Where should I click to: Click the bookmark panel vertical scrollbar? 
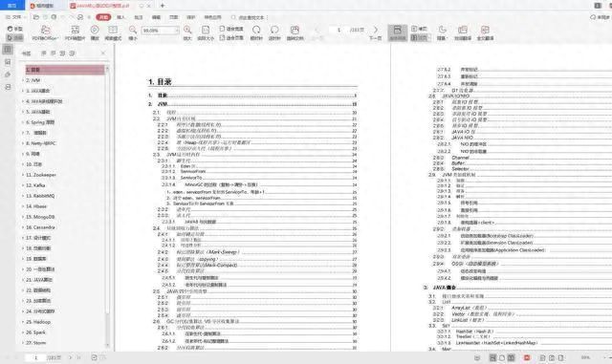(x=107, y=206)
